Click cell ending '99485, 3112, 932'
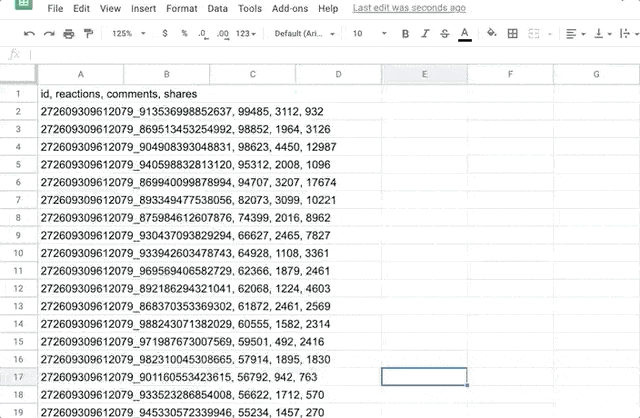Viewport: 640px width, 418px height. pos(80,111)
